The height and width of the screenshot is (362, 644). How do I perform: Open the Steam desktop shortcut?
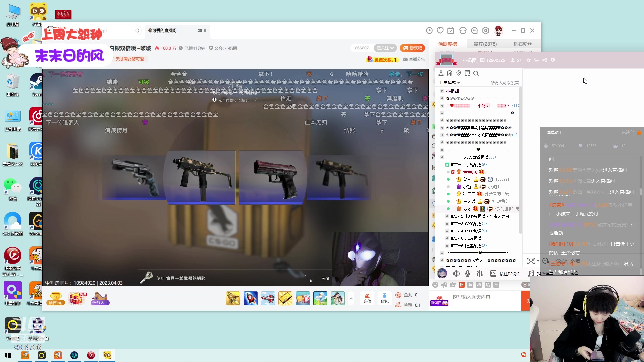click(36, 85)
